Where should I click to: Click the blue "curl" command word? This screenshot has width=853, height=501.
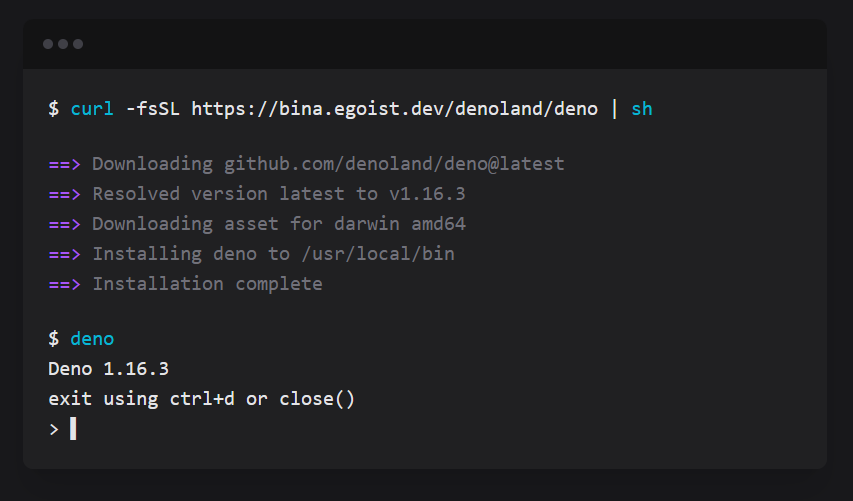coord(92,108)
